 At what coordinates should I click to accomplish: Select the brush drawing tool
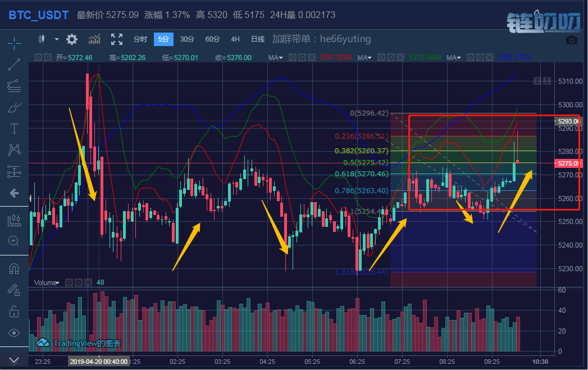pyautogui.click(x=14, y=108)
